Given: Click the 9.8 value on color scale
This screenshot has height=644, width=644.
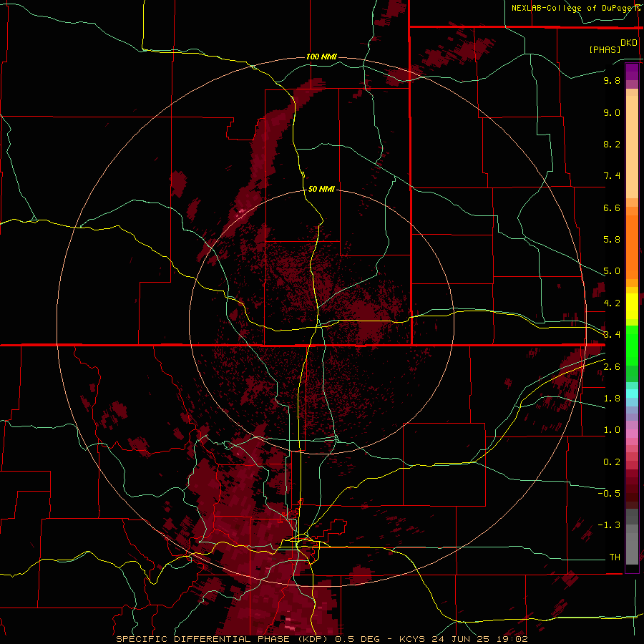Looking at the screenshot, I should coord(612,80).
